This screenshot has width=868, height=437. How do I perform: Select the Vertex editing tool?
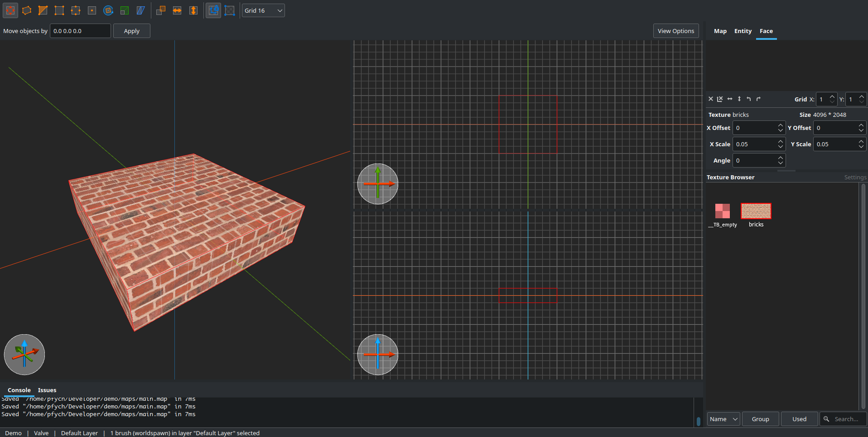[x=59, y=10]
